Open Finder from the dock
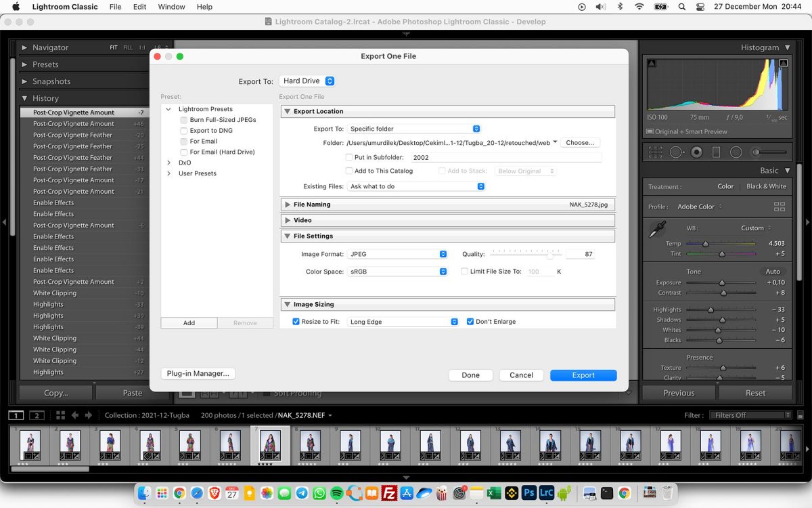Image resolution: width=812 pixels, height=508 pixels. click(x=145, y=493)
